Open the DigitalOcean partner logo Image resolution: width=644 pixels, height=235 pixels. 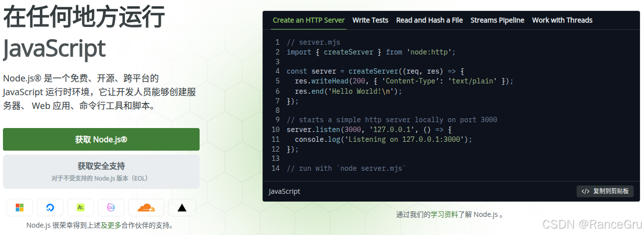click(50, 208)
